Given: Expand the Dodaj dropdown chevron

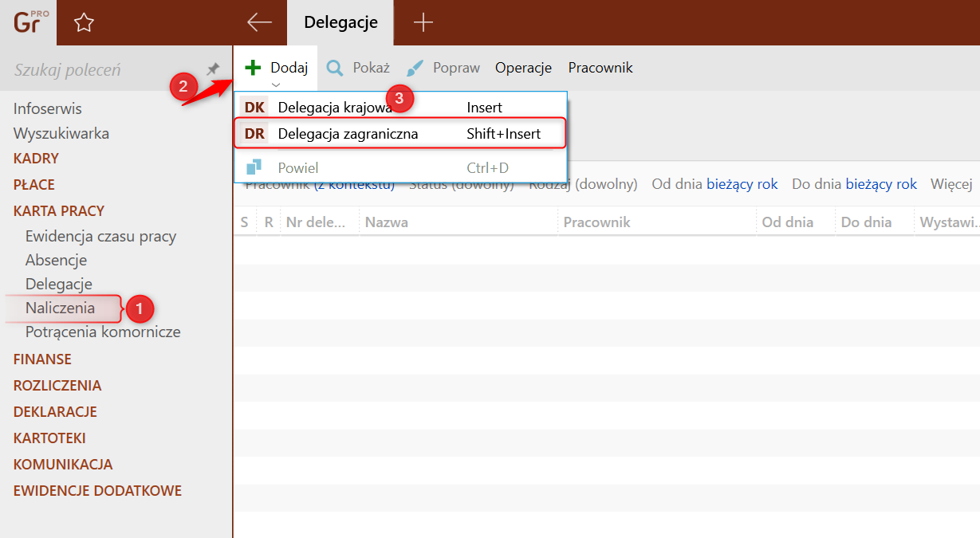Looking at the screenshot, I should pos(275,84).
